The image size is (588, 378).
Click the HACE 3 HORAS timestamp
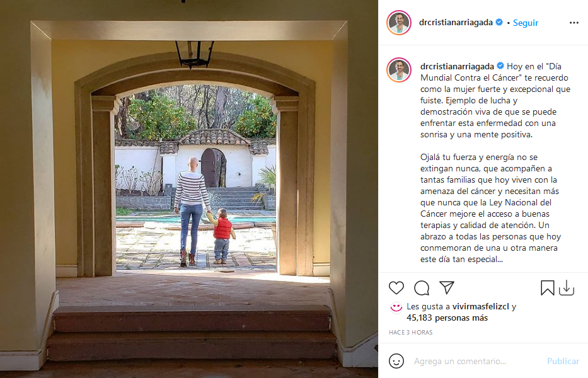(411, 332)
